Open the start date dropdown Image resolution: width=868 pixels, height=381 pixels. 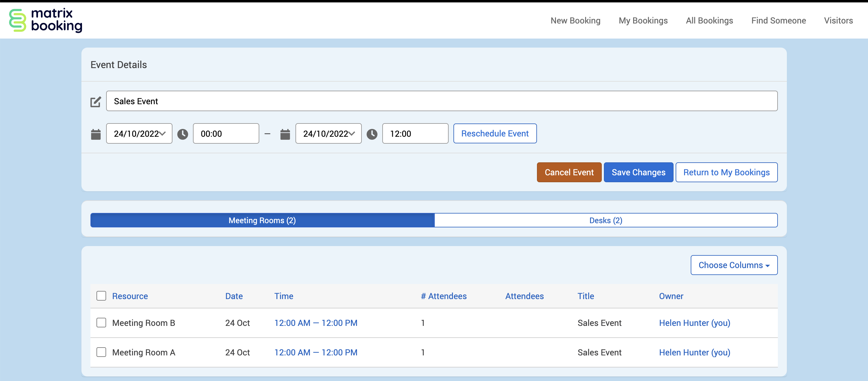[x=139, y=134]
